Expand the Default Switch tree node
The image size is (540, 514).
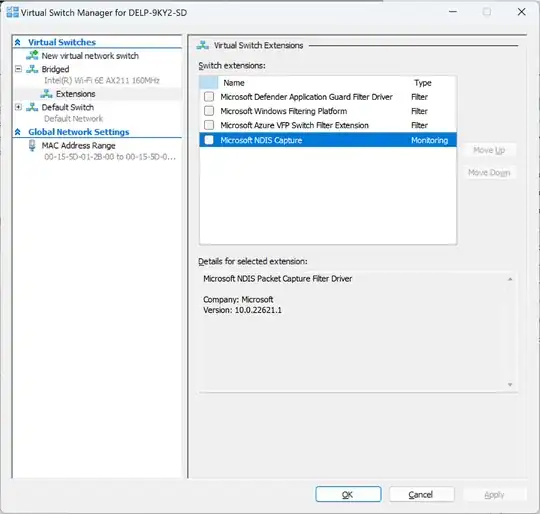[18, 107]
